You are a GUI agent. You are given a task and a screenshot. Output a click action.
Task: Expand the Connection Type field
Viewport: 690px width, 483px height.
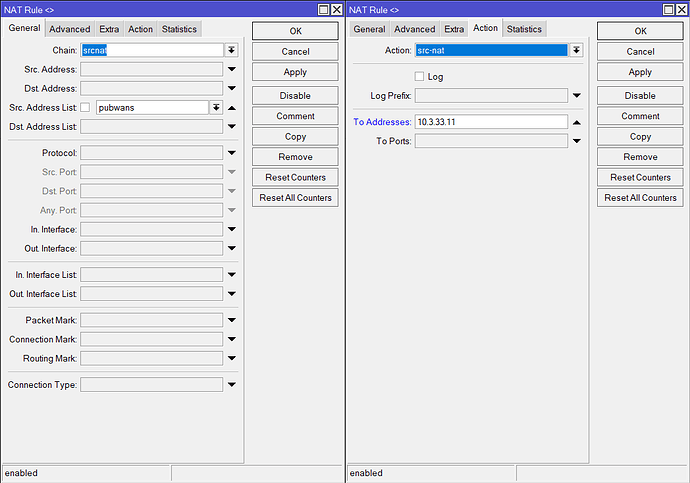232,384
